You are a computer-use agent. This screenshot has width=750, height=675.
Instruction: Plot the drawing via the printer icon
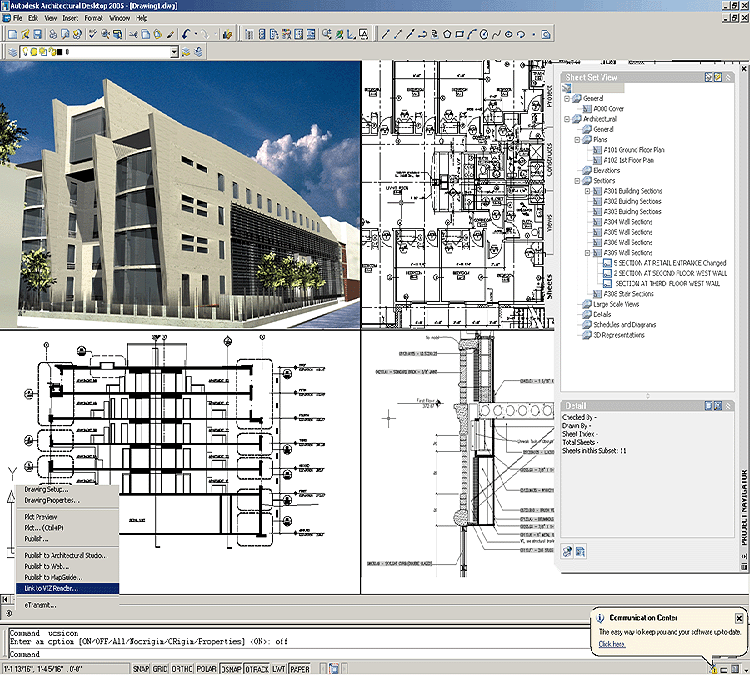click(53, 34)
